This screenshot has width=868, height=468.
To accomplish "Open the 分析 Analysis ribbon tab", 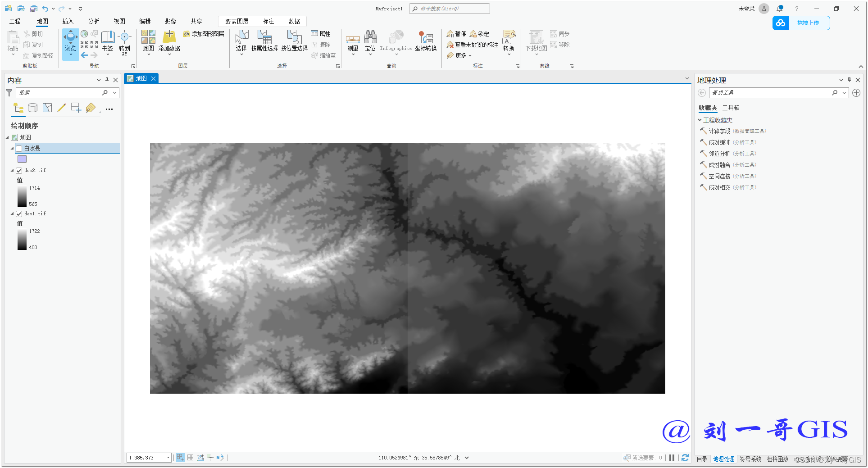I will coord(94,21).
